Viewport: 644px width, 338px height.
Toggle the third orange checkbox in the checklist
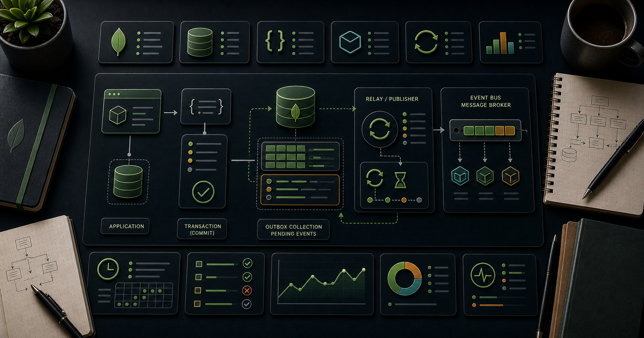[x=198, y=290]
